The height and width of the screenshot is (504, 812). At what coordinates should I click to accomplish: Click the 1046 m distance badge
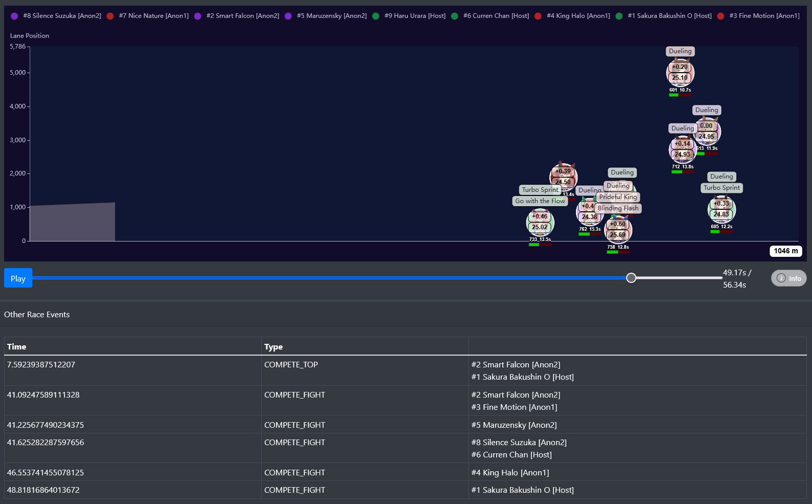click(x=786, y=251)
